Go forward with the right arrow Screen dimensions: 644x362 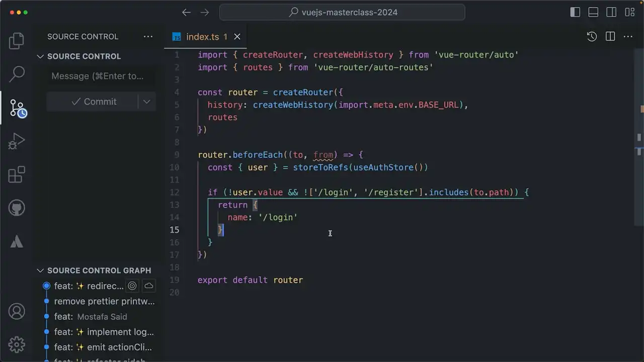(204, 13)
